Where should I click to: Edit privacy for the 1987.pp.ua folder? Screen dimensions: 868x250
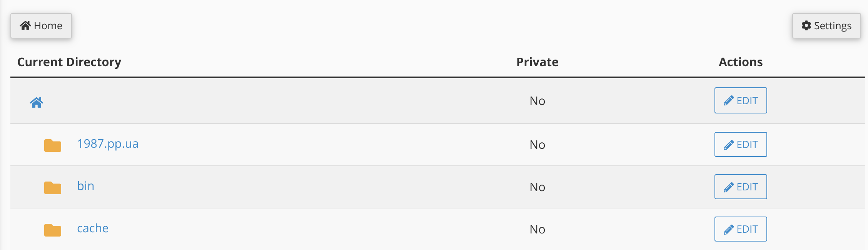pos(740,145)
